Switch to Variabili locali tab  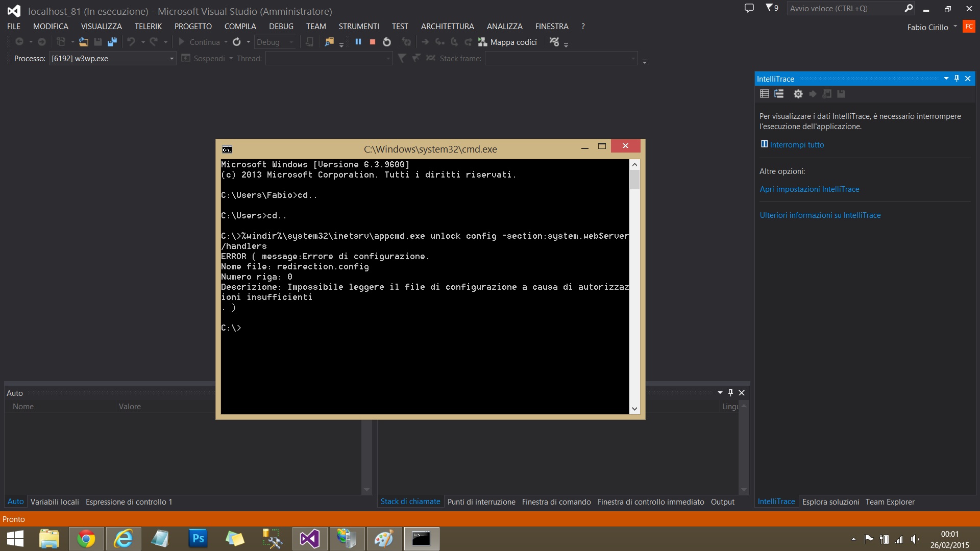[55, 502]
